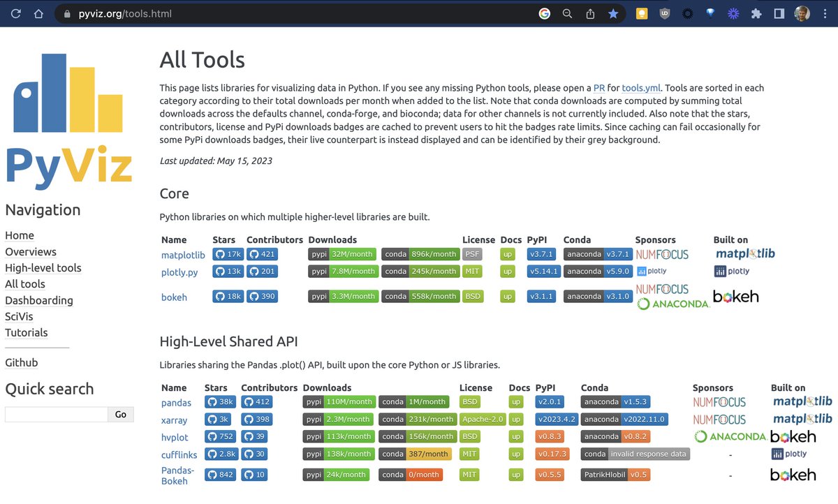Image resolution: width=838 pixels, height=504 pixels.
Task: Open the matplotlib library name link
Action: coord(183,255)
